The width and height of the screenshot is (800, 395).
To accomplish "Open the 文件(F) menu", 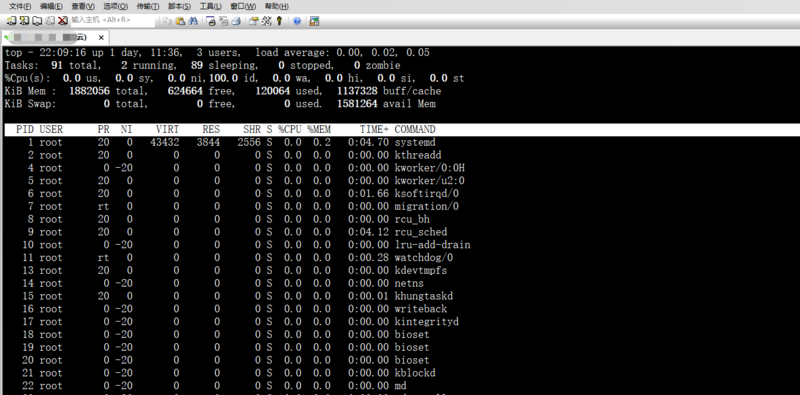I will point(20,7).
